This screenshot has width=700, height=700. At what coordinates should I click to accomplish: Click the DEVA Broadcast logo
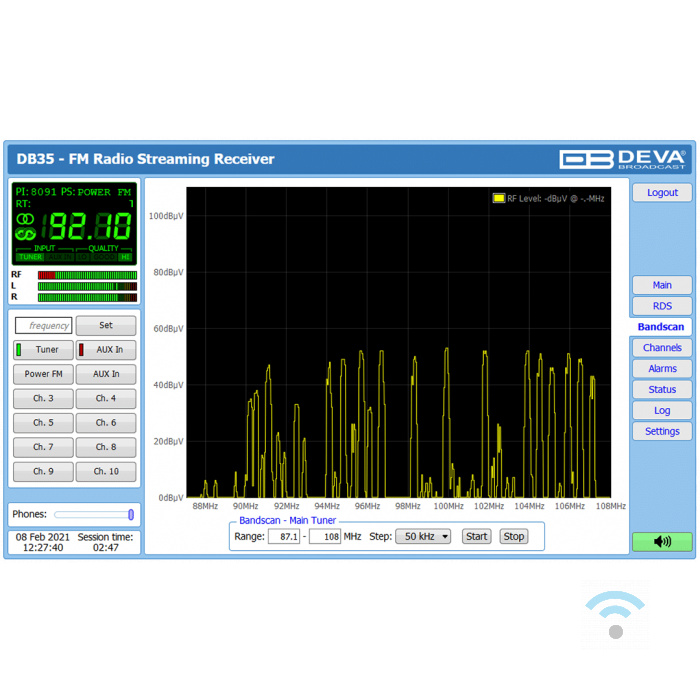pos(622,159)
